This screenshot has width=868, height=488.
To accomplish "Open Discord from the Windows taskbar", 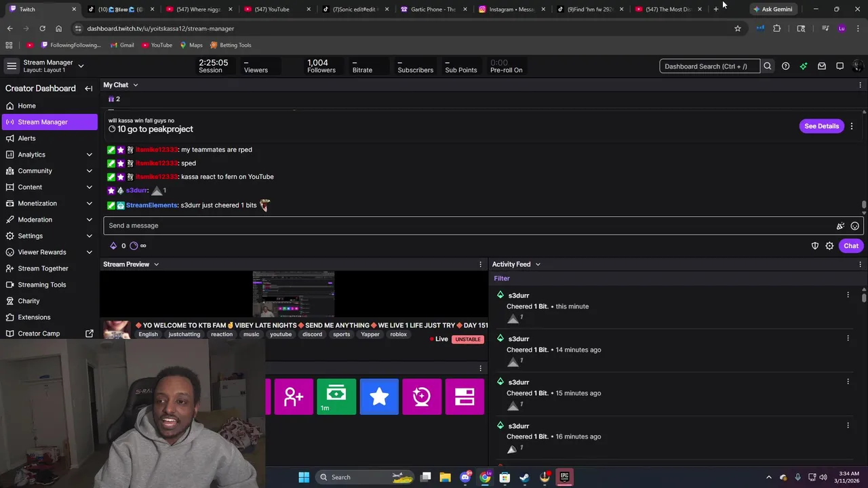I will coord(465,477).
